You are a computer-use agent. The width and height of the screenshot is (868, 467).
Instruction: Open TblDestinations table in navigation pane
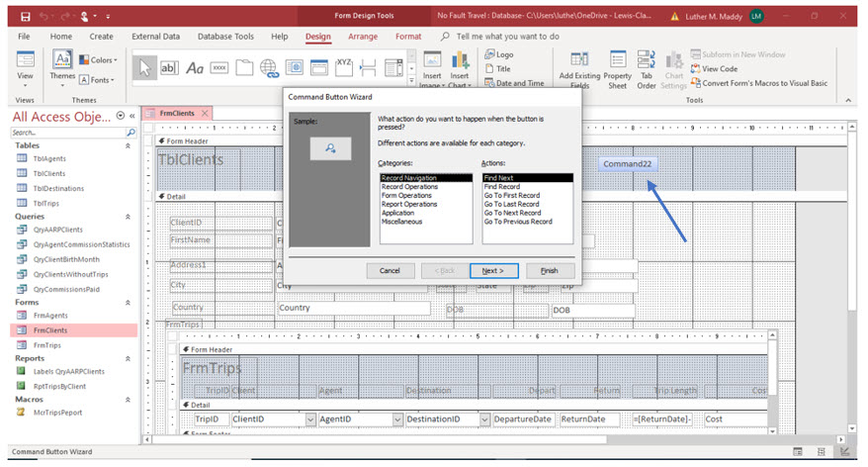coord(58,188)
